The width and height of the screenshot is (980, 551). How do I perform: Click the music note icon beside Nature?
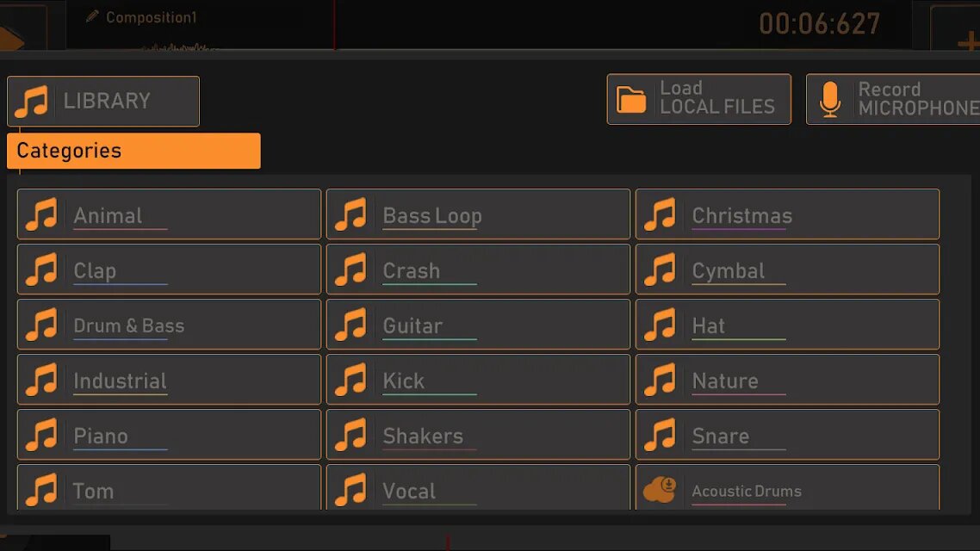[660, 380]
